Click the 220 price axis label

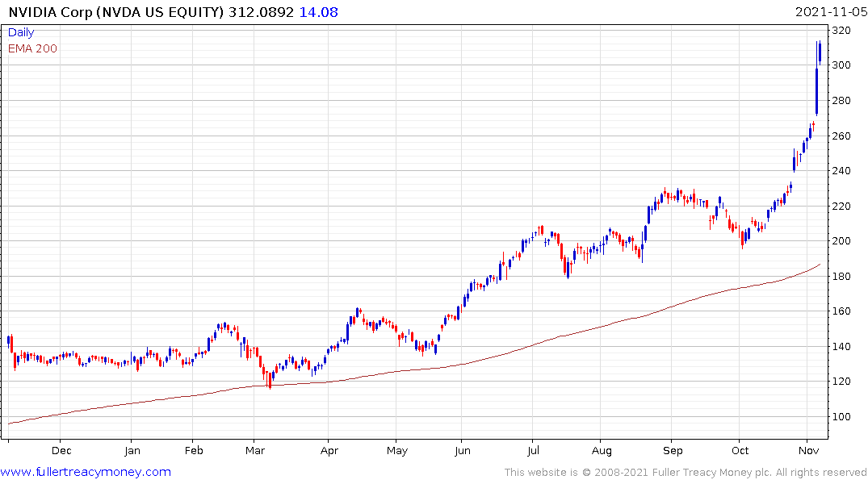(x=841, y=207)
